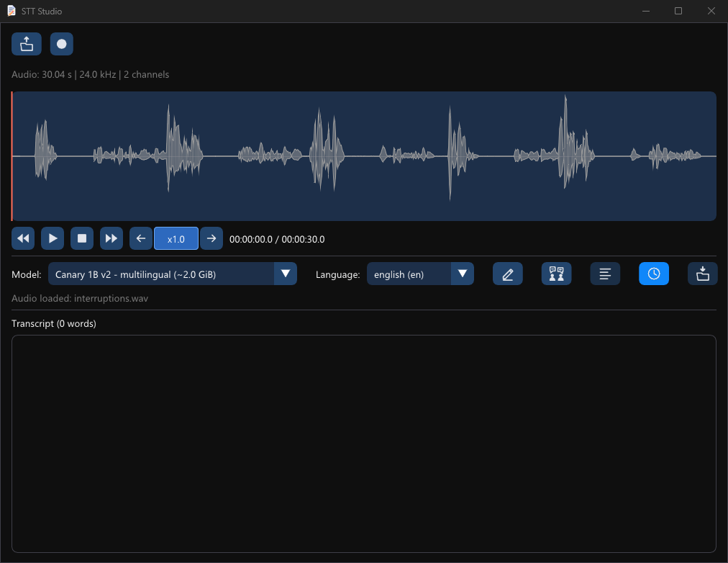Screen dimensions: 728x563
Task: Open the audio file upload button
Action: click(27, 44)
